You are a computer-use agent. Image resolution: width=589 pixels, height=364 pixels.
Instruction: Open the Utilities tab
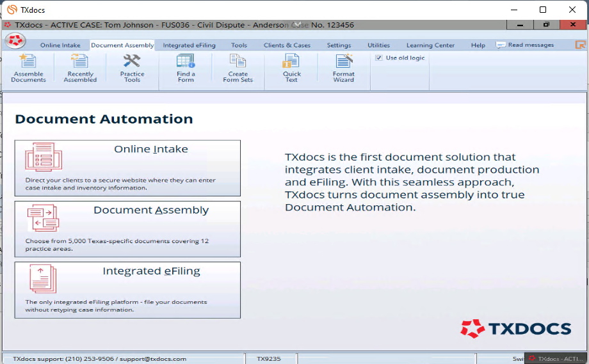point(378,45)
